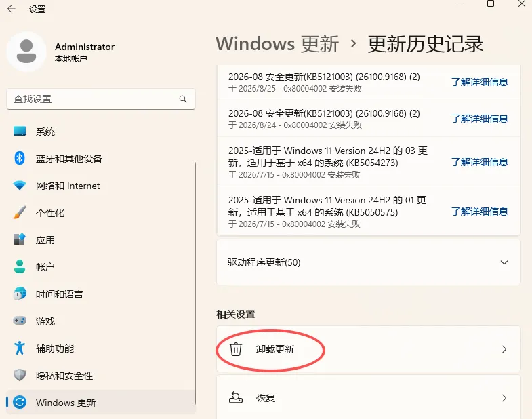The height and width of the screenshot is (419, 532).
Task: Click the 系统 monitor icon
Action: click(x=20, y=131)
